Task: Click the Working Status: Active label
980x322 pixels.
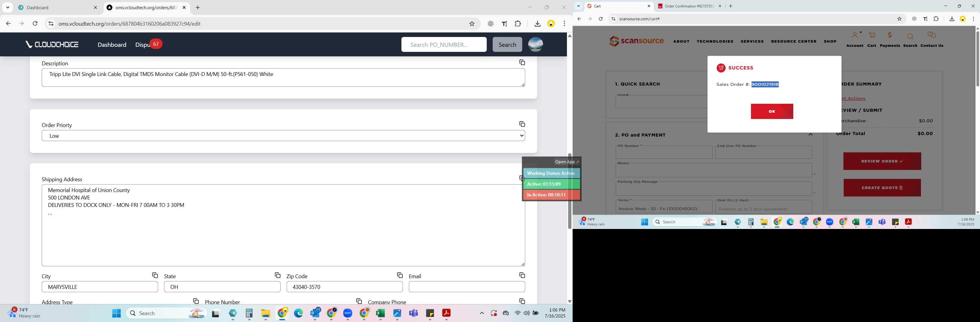Action: [x=551, y=173]
